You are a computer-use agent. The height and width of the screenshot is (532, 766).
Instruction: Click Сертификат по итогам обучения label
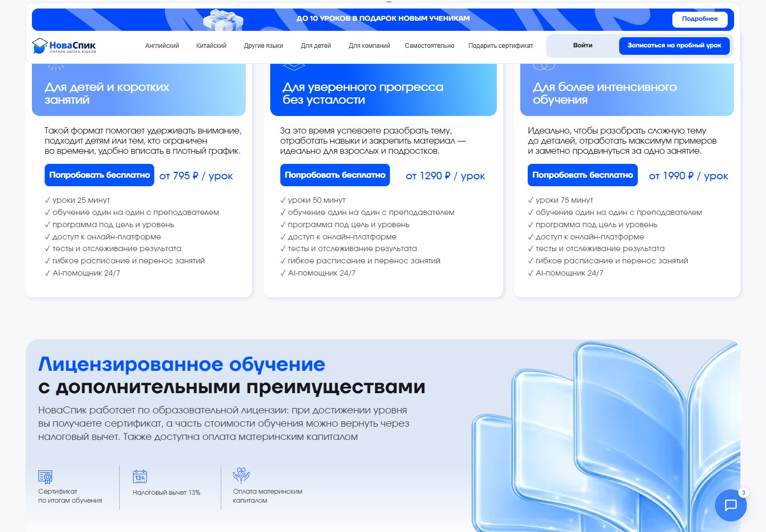(70, 496)
